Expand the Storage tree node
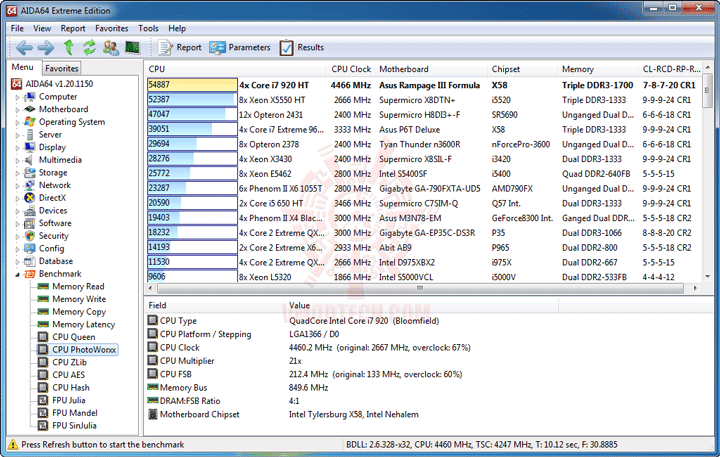720x457 pixels. [x=17, y=173]
